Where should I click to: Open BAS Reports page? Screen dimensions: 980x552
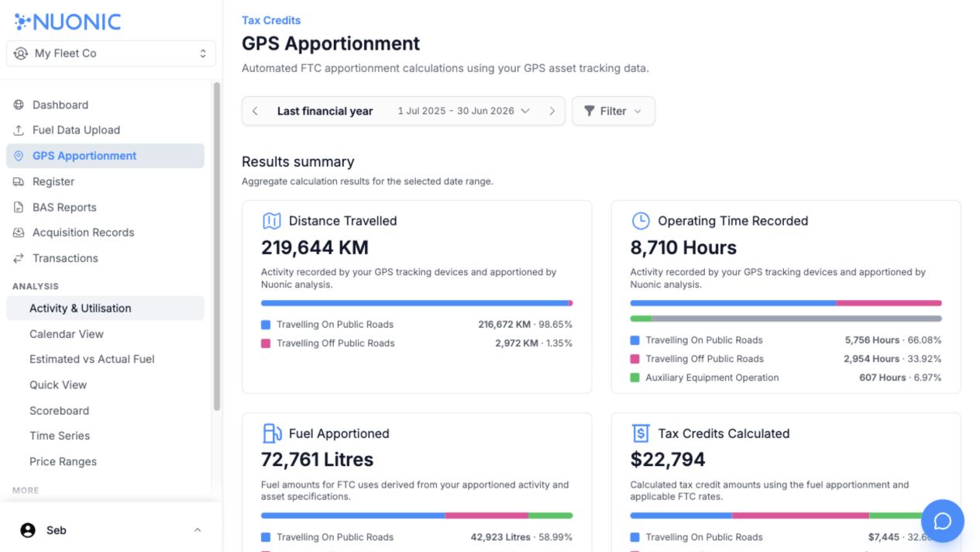105,207
